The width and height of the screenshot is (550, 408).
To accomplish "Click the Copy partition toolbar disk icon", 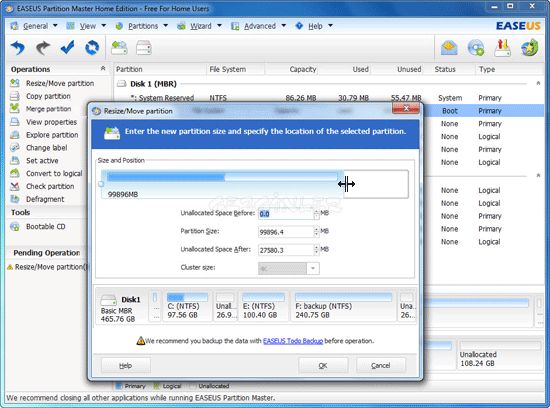I will pos(144,48).
